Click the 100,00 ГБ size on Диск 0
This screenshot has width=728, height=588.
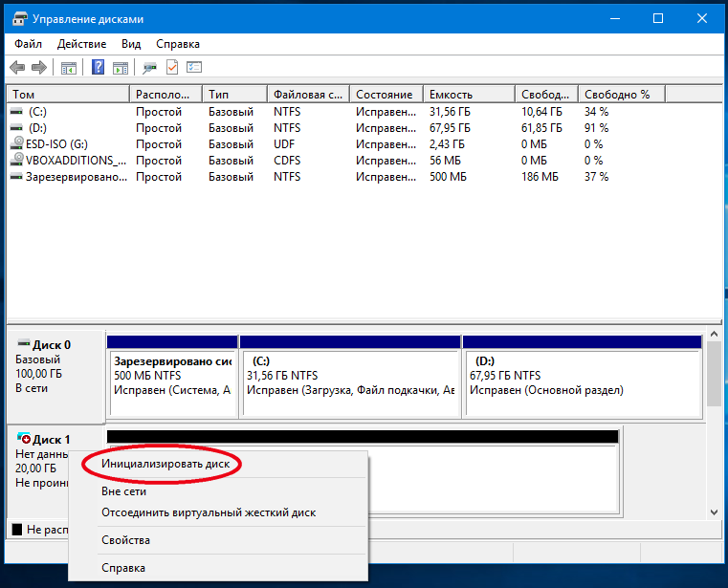[x=38, y=374]
